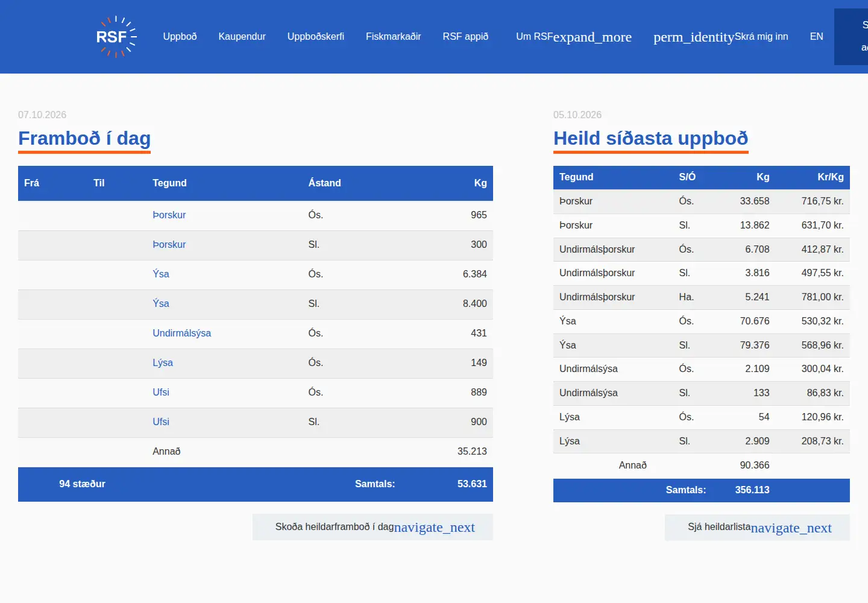The image size is (868, 603).
Task: Click the 53.631 total value
Action: tap(472, 484)
